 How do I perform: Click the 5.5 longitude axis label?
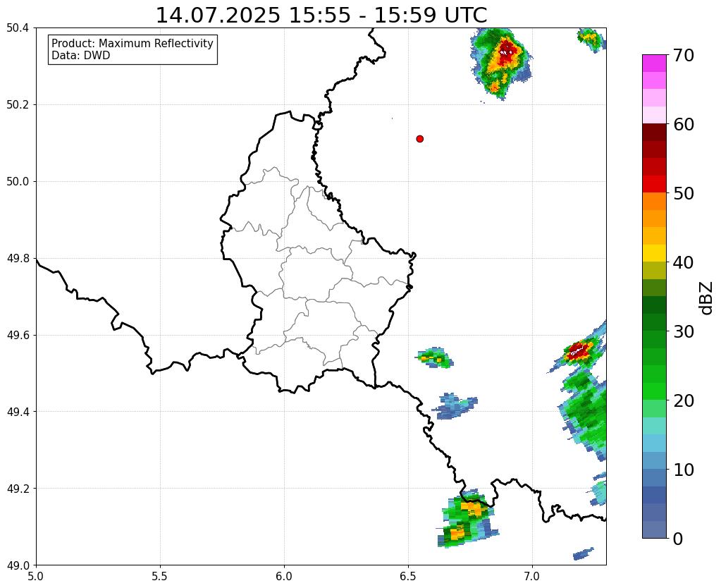(160, 576)
